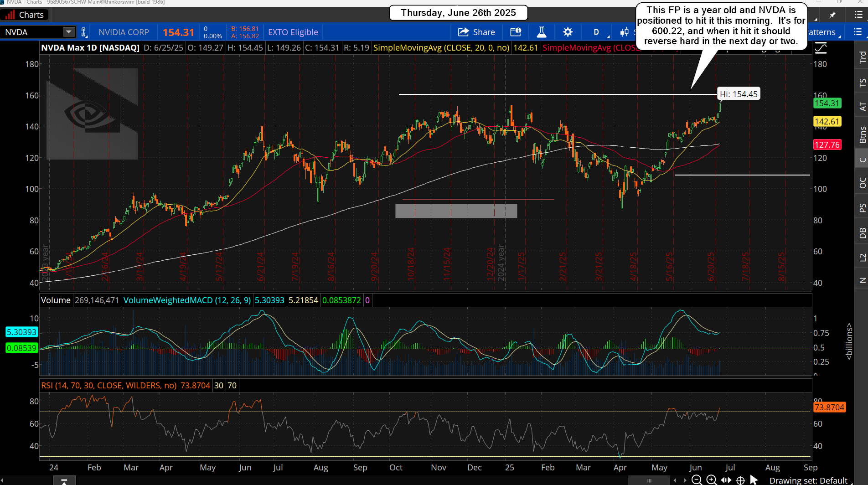
Task: Click the 7/18/25 expiration date marker
Action: [746, 266]
